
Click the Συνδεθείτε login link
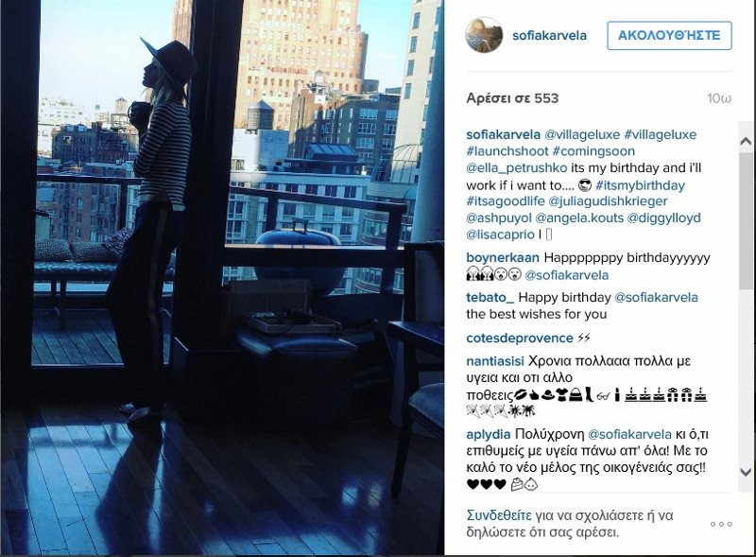point(499,515)
